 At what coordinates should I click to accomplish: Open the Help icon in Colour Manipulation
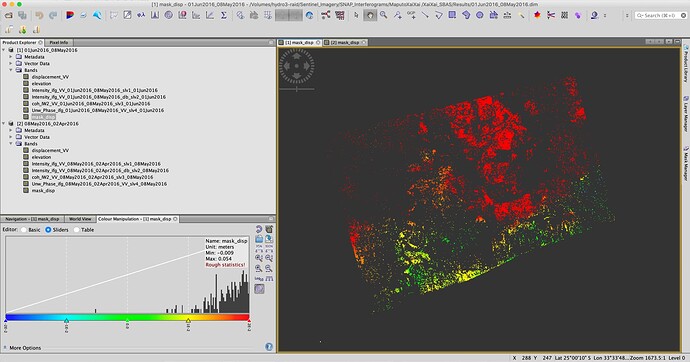pyautogui.click(x=269, y=347)
